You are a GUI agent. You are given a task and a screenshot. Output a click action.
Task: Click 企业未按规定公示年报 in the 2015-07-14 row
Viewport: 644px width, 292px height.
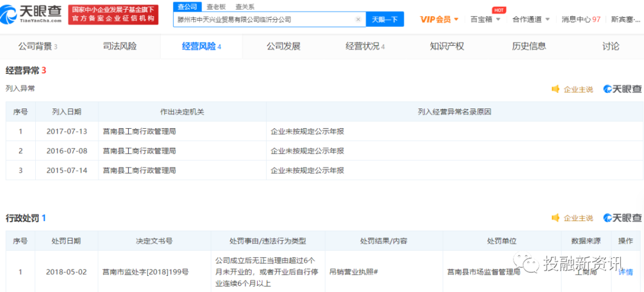tap(307, 170)
